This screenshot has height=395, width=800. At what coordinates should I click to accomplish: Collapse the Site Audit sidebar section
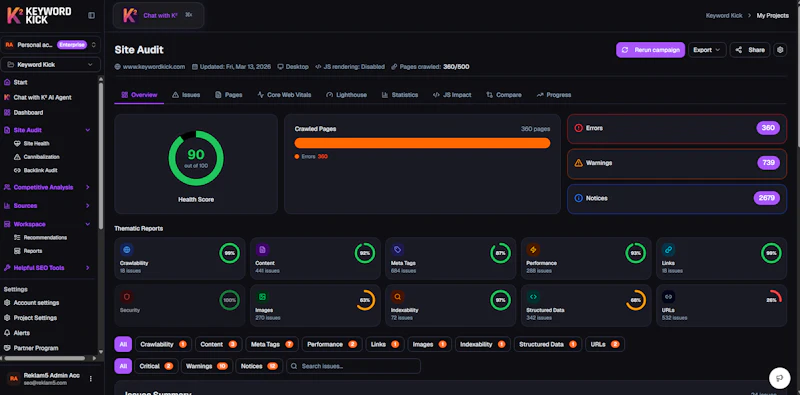pyautogui.click(x=87, y=130)
